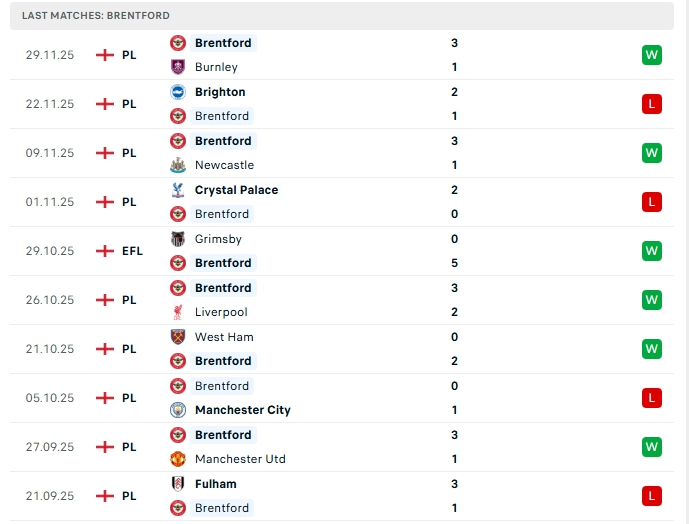
Task: Click the red L badge for 22.11.25
Action: click(652, 104)
